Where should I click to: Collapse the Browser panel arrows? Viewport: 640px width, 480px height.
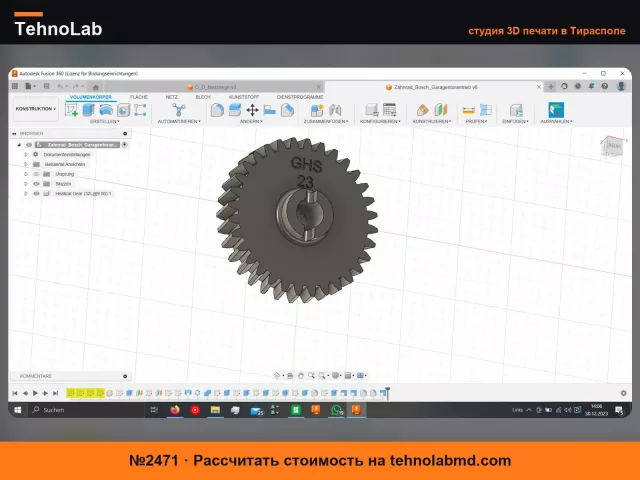tap(14, 133)
